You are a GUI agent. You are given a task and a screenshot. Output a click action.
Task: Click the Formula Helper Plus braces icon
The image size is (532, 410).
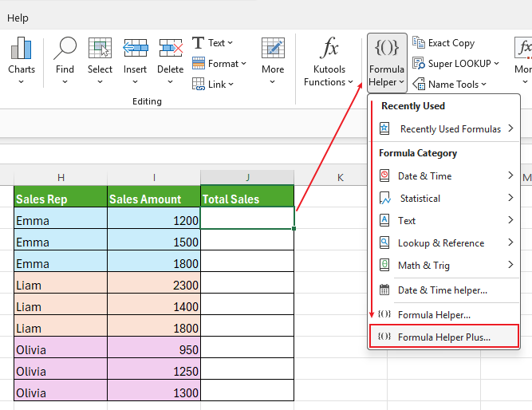coord(384,337)
